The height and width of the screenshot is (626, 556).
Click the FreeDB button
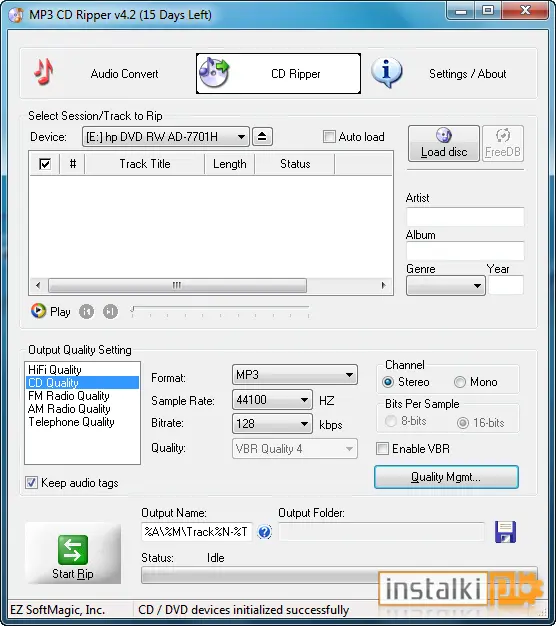(503, 143)
